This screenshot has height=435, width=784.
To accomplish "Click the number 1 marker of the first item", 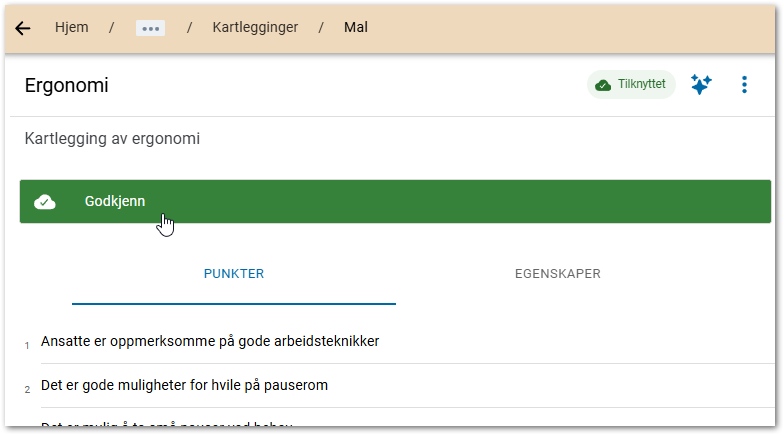I will click(x=27, y=346).
